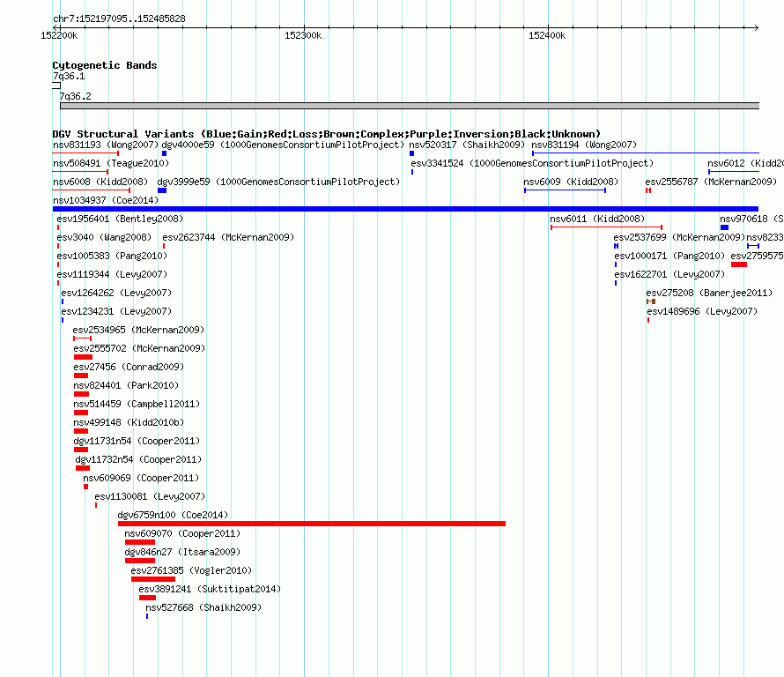This screenshot has width=784, height=677.
Task: Click the nsv6011 (Kidd2008) label
Action: (597, 219)
